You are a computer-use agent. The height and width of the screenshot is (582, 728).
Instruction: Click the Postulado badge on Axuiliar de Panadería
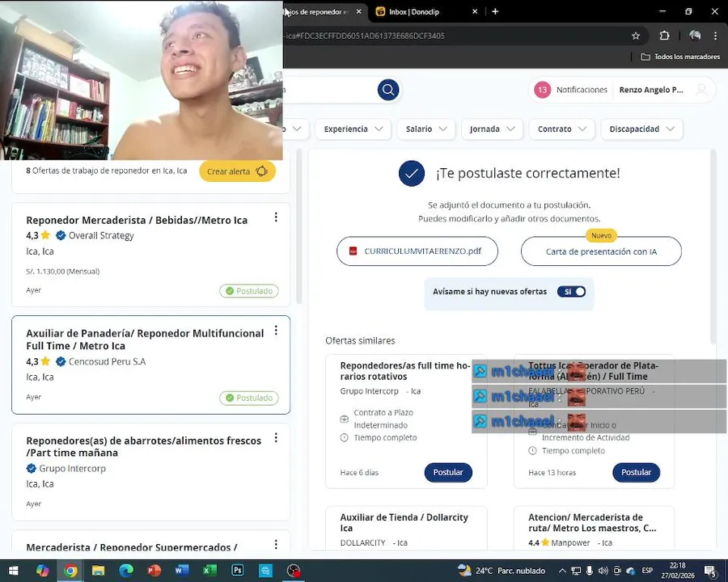[249, 398]
